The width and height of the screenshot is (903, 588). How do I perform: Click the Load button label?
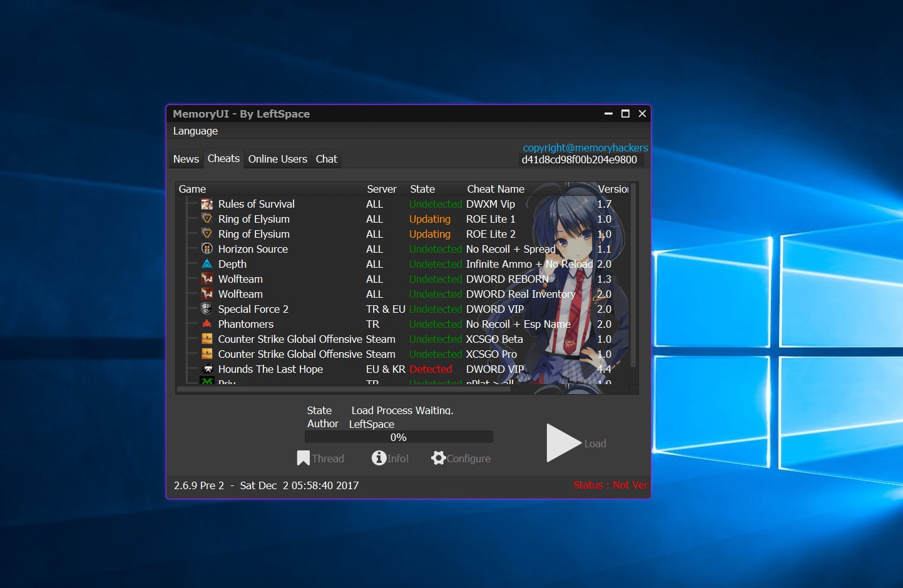pos(595,444)
